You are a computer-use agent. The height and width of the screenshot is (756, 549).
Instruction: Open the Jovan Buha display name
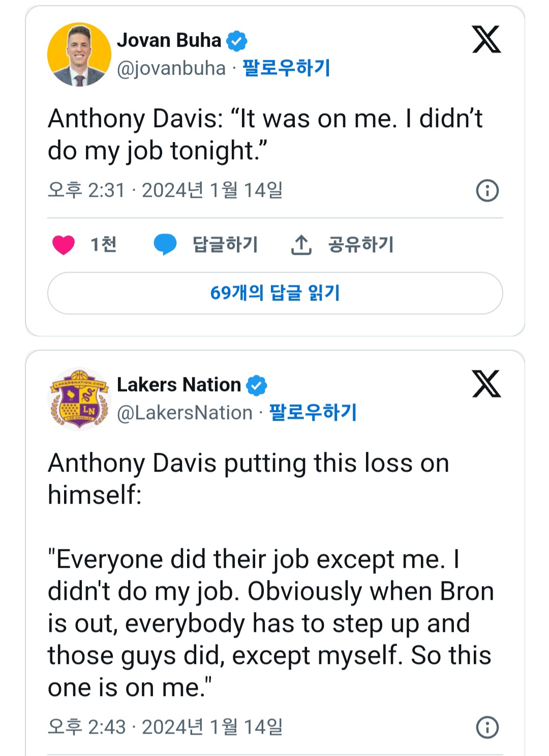coord(169,40)
